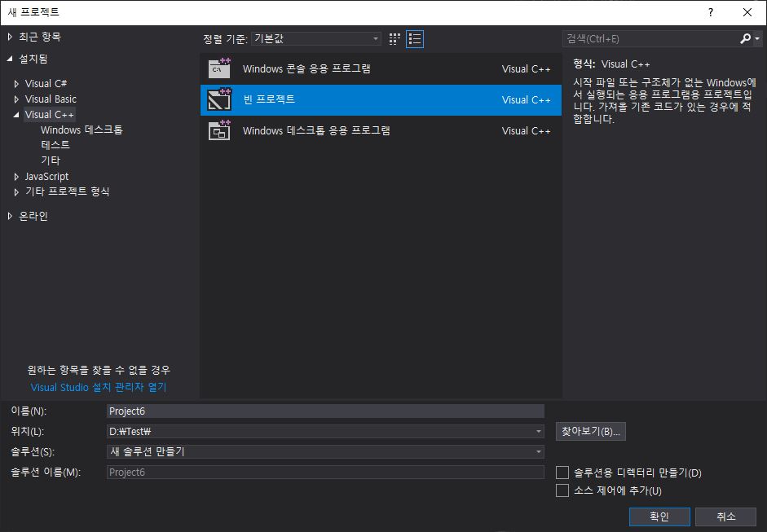Click 확인 button

pos(659,517)
